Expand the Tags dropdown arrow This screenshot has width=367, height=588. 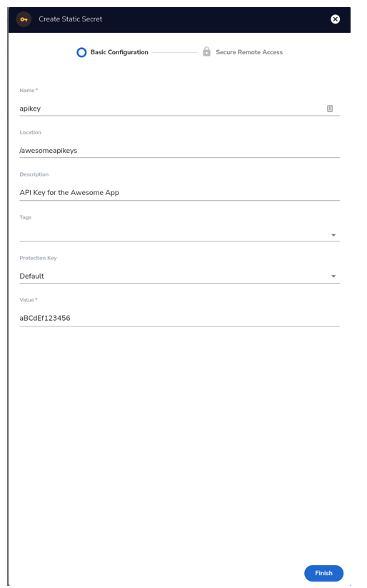[333, 235]
